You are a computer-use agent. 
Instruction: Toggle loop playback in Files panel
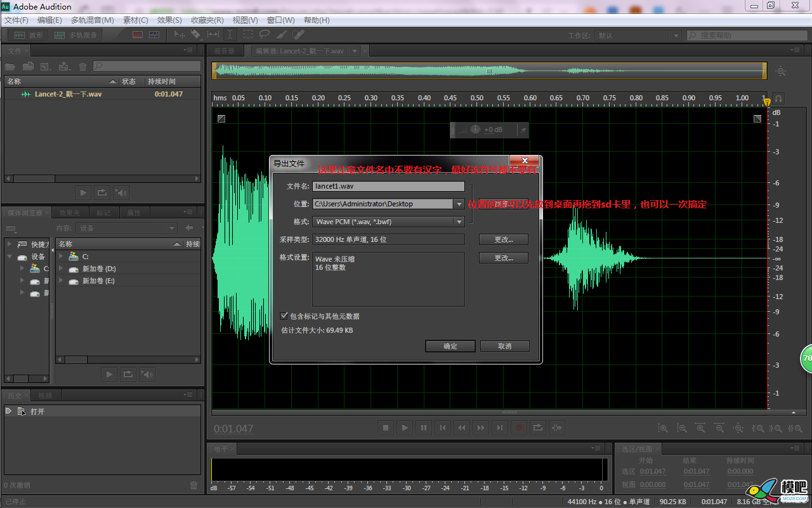pyautogui.click(x=101, y=192)
